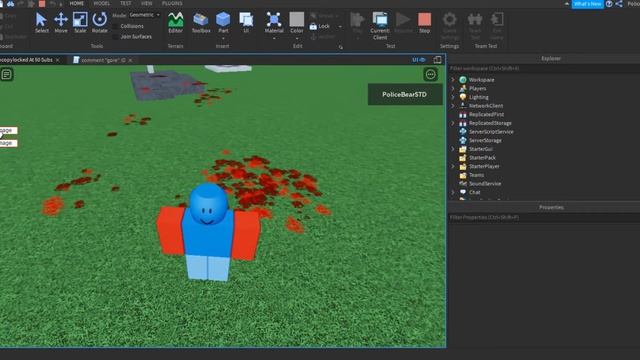
Task: Open the Material picker
Action: click(274, 22)
